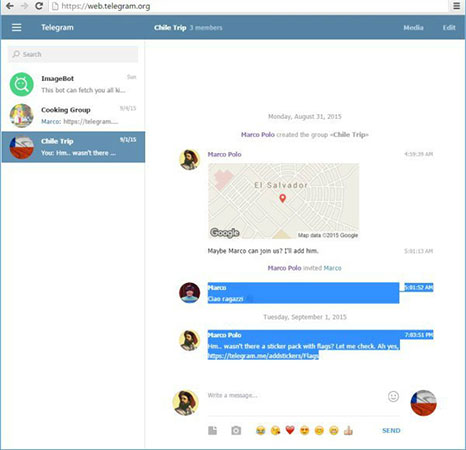Attach a file with the document icon
Viewport: 466px width, 450px height.
pos(213,431)
